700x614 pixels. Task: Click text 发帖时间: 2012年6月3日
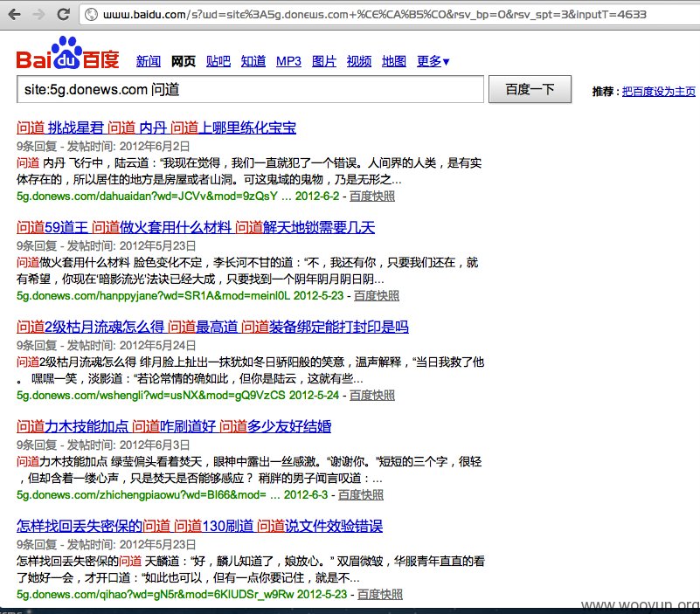pos(128,445)
